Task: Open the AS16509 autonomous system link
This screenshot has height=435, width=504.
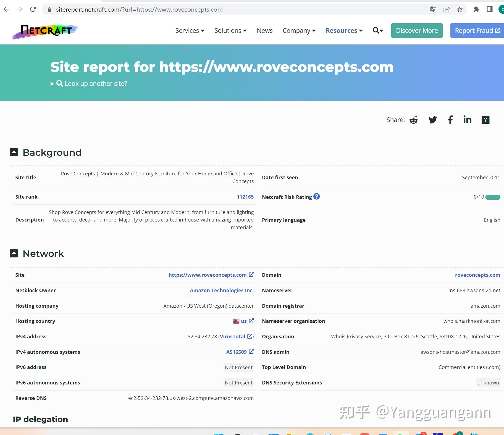Action: click(240, 352)
